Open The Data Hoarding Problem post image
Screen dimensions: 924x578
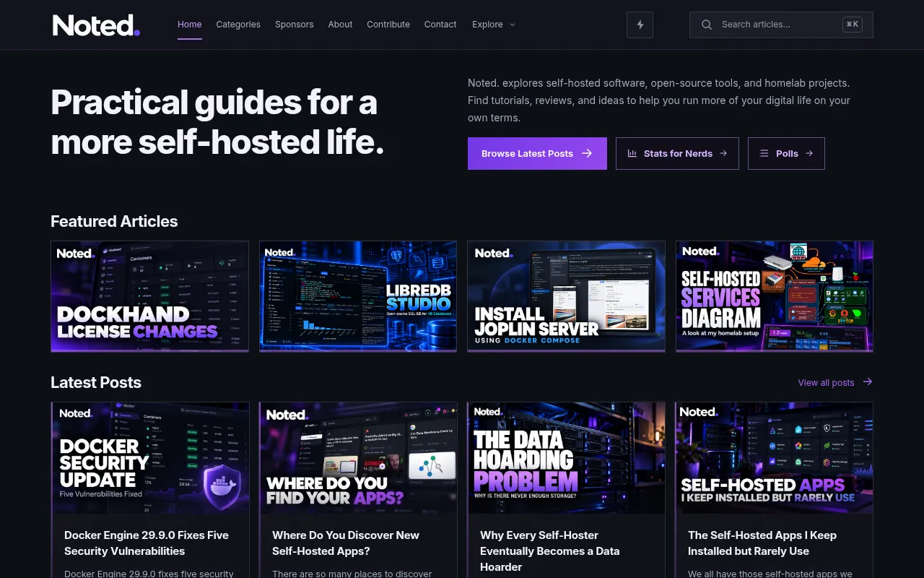coord(566,458)
